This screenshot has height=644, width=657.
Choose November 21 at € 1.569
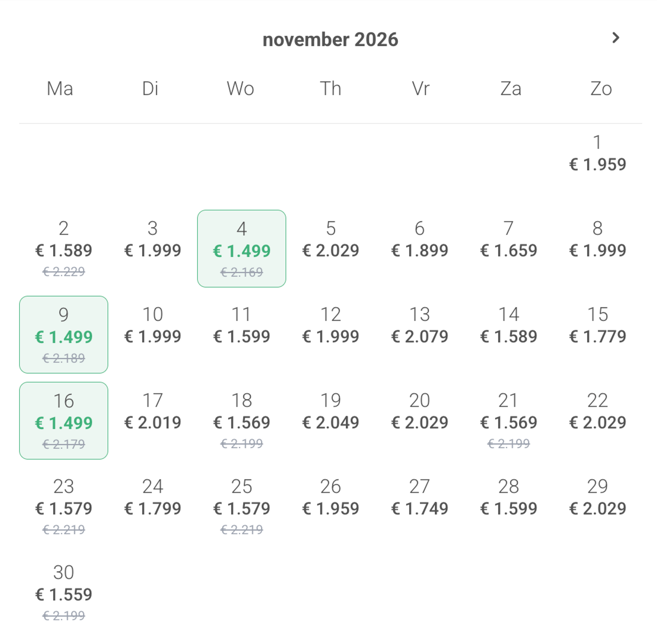click(508, 420)
